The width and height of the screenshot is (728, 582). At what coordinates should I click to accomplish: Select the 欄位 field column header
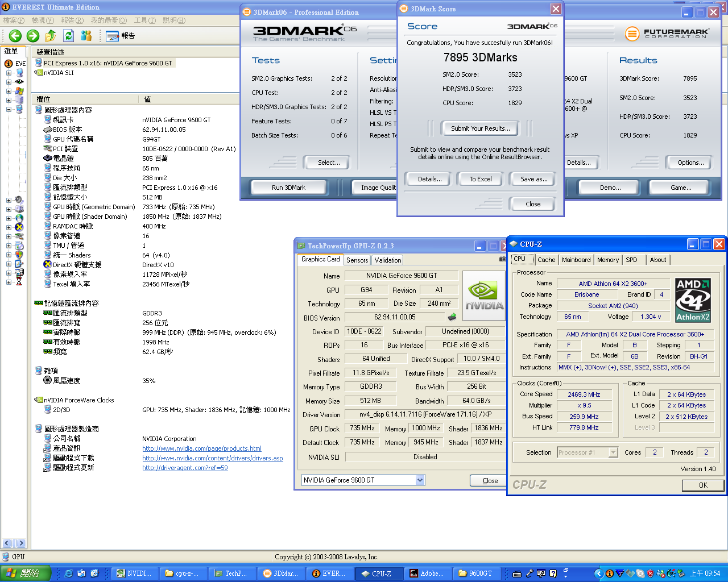tap(85, 99)
